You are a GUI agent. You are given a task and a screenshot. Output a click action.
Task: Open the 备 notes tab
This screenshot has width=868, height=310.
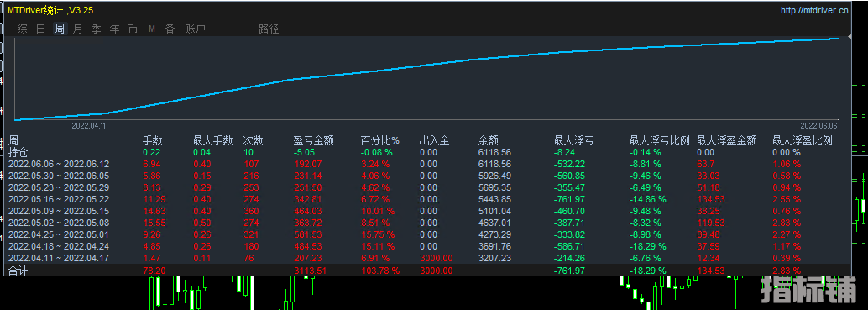pyautogui.click(x=170, y=29)
